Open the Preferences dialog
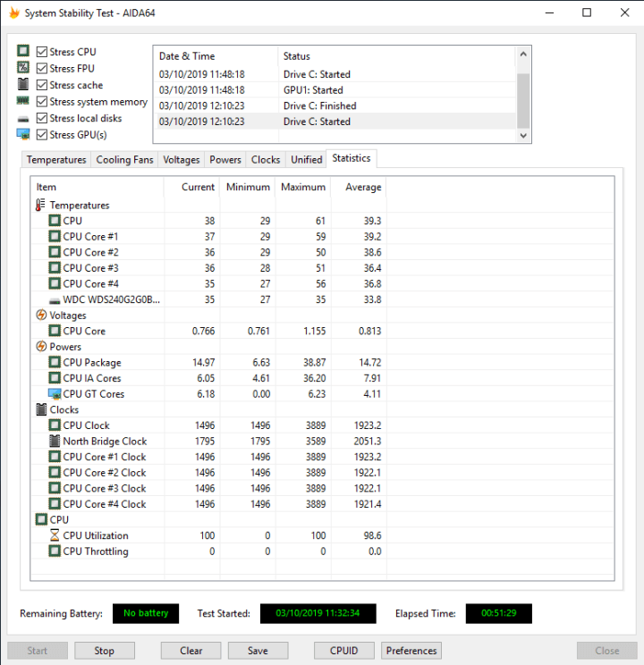 click(x=411, y=651)
